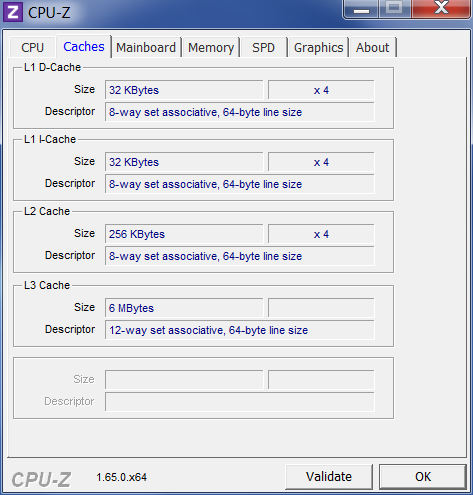Minimize the CPU-Z window
This screenshot has height=495, width=473.
361,9
